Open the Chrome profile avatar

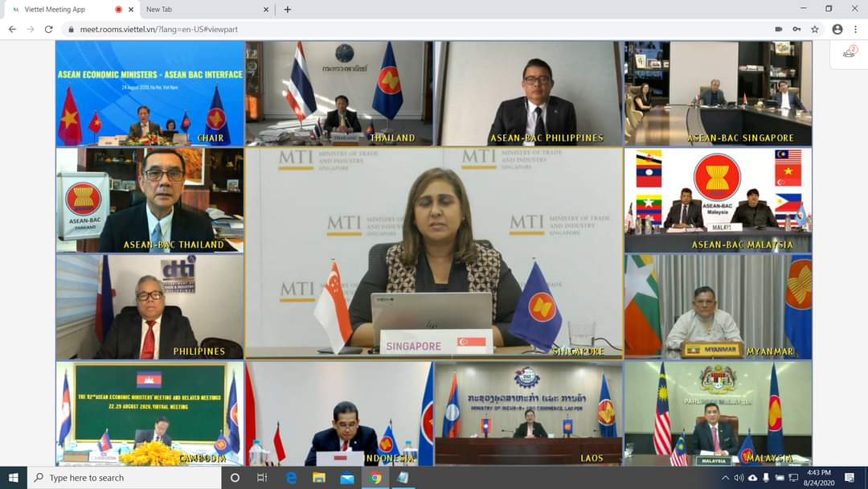pyautogui.click(x=837, y=29)
